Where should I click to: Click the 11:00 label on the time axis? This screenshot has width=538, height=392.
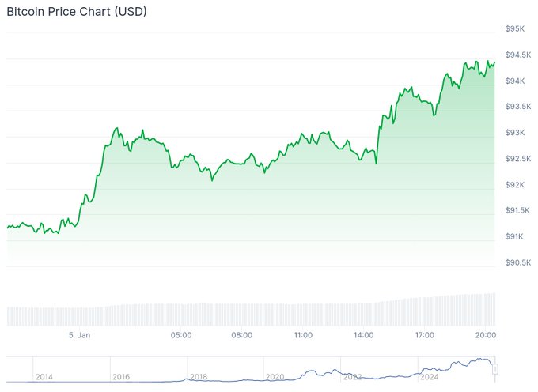pos(303,335)
